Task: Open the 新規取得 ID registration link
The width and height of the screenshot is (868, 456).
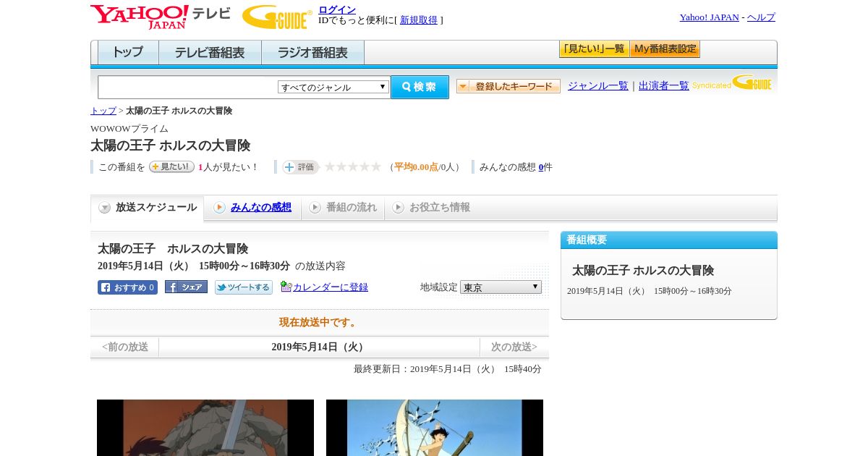Action: 419,20
